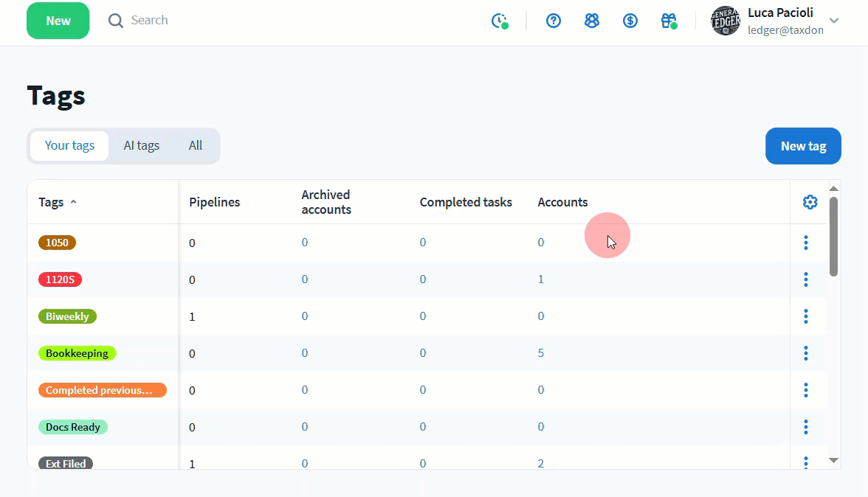
Task: Toggle the sort arrow on the Tags column
Action: [x=73, y=203]
